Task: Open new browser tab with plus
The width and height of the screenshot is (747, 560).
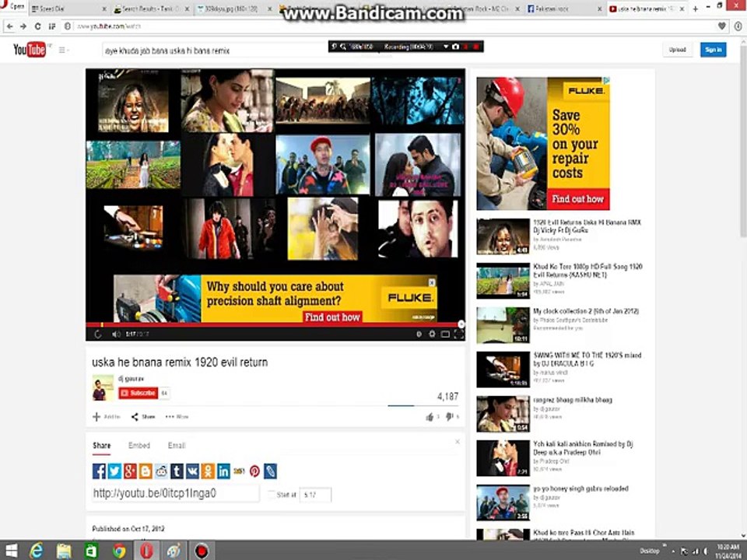Action: pos(696,9)
